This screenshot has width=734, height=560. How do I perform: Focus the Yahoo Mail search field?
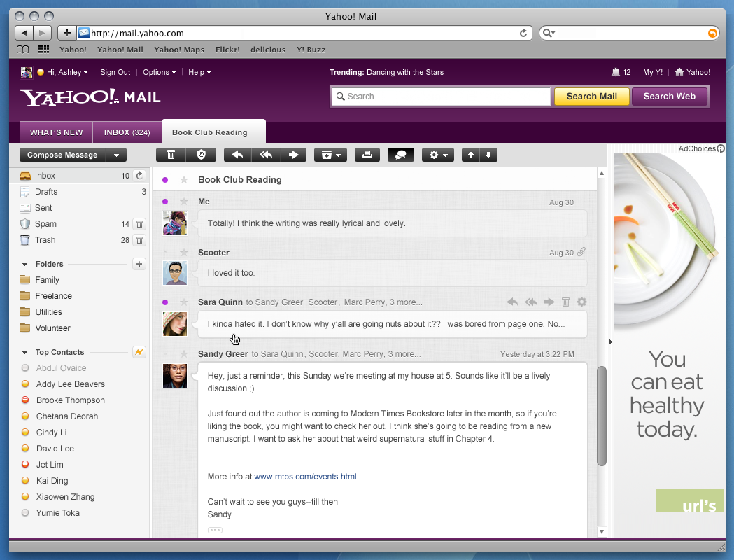pyautogui.click(x=442, y=97)
